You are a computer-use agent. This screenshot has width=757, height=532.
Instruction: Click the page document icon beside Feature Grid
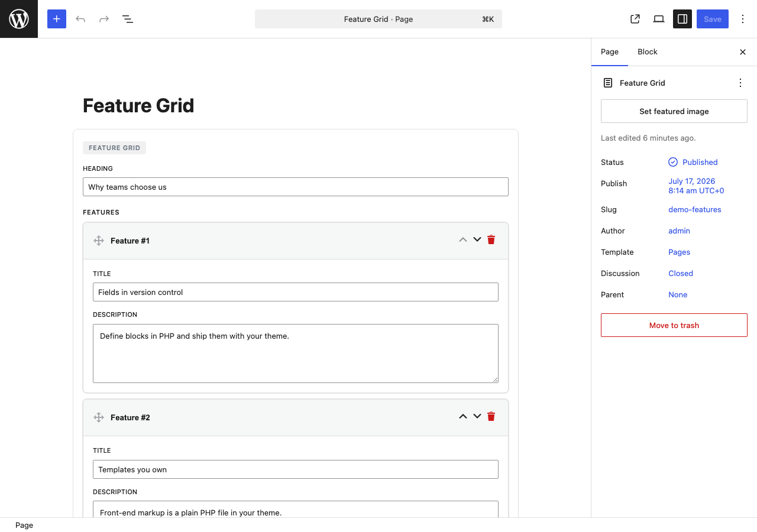tap(608, 83)
